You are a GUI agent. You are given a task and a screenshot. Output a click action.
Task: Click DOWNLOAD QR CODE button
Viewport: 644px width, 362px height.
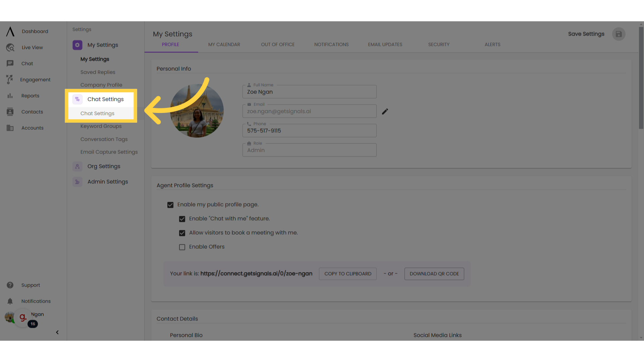click(434, 274)
